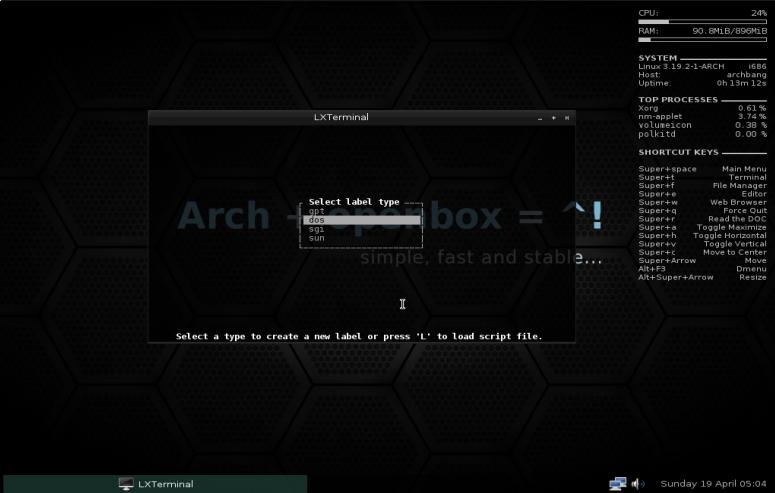The image size is (775, 493).
Task: Click the volume speaker tray icon
Action: point(638,484)
